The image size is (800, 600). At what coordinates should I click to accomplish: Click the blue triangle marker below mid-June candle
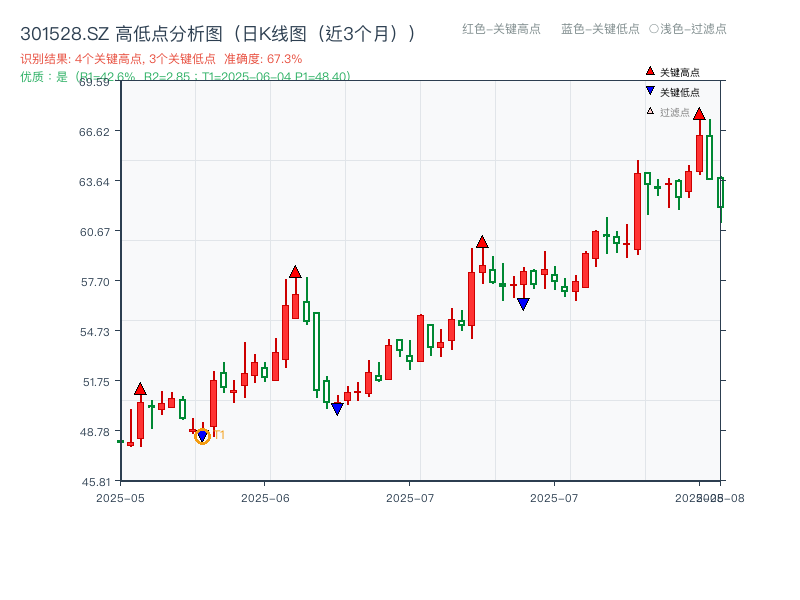click(337, 408)
